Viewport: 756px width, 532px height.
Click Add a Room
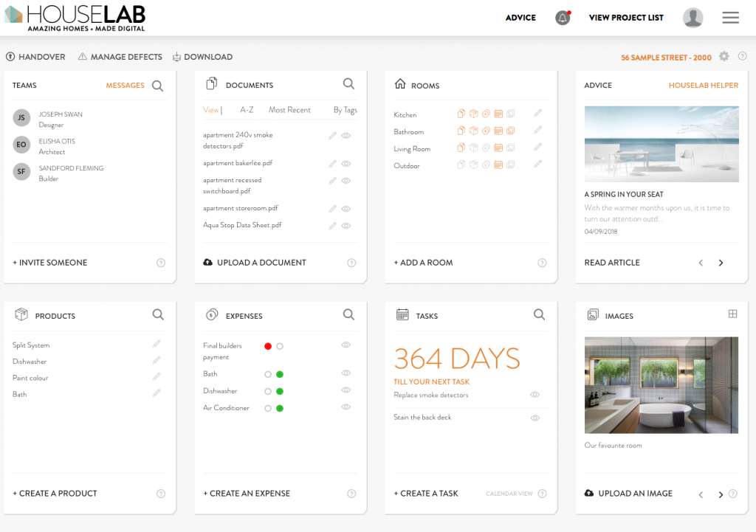click(x=423, y=263)
